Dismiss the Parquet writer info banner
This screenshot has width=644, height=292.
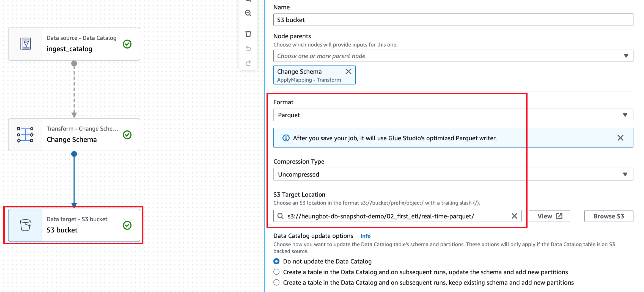point(620,138)
